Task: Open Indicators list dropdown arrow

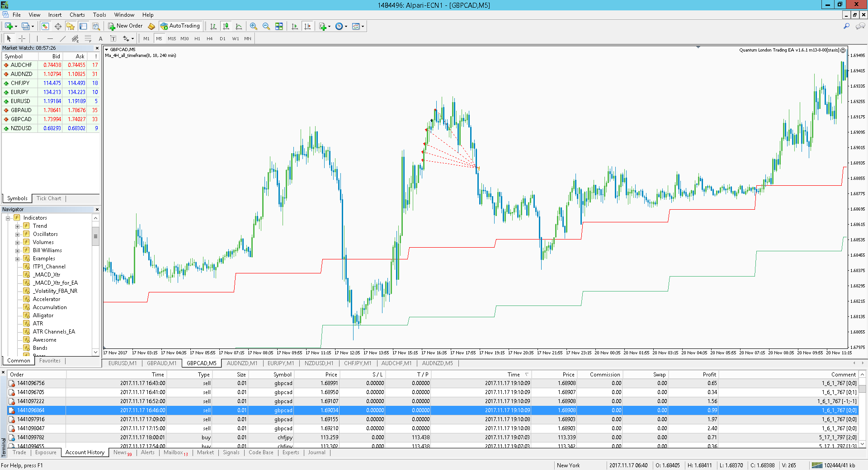Action: tap(329, 26)
